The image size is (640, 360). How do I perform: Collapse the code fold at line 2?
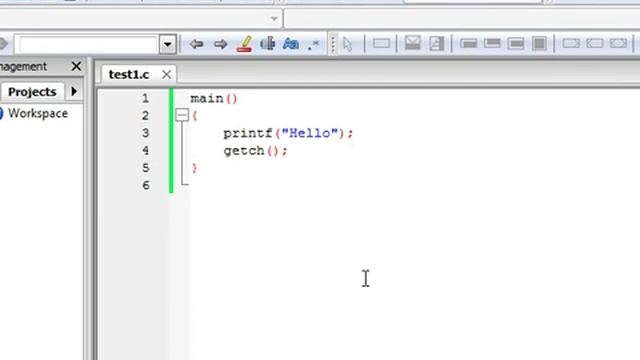tap(182, 115)
